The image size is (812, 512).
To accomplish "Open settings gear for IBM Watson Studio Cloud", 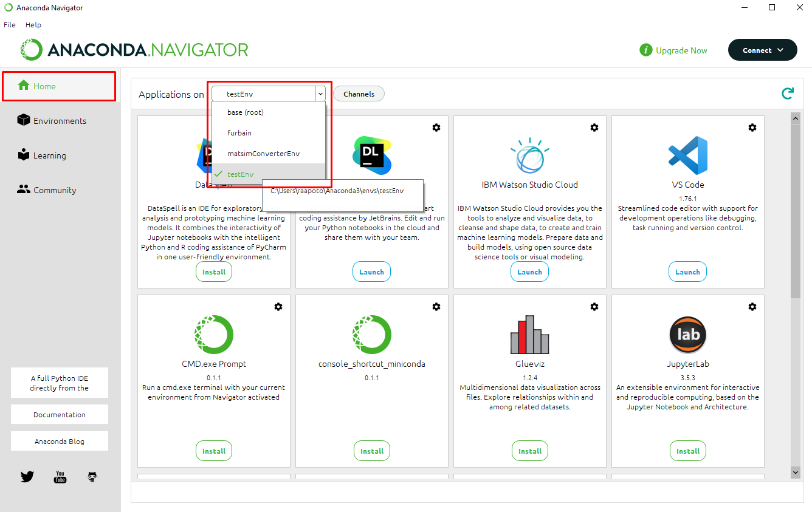I will (594, 128).
